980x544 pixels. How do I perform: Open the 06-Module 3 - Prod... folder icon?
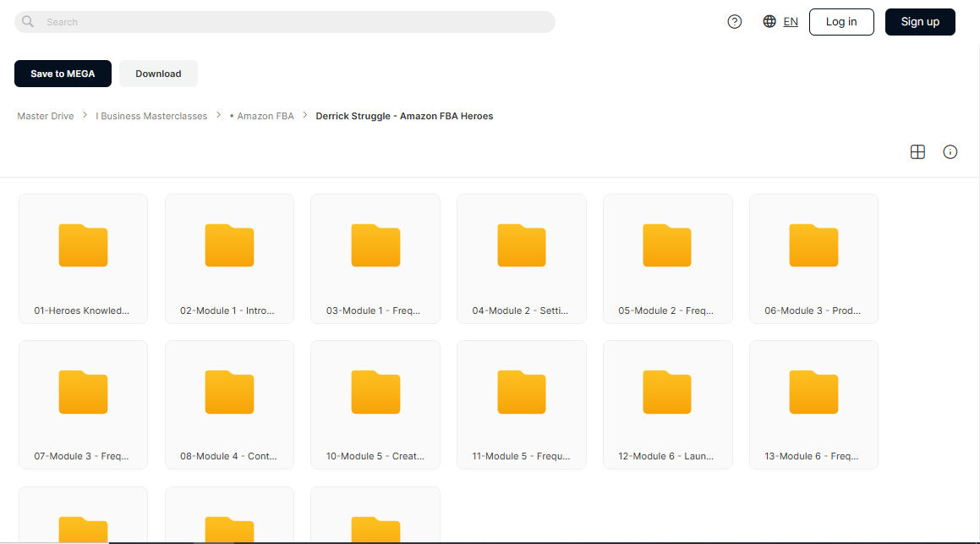[x=813, y=245]
